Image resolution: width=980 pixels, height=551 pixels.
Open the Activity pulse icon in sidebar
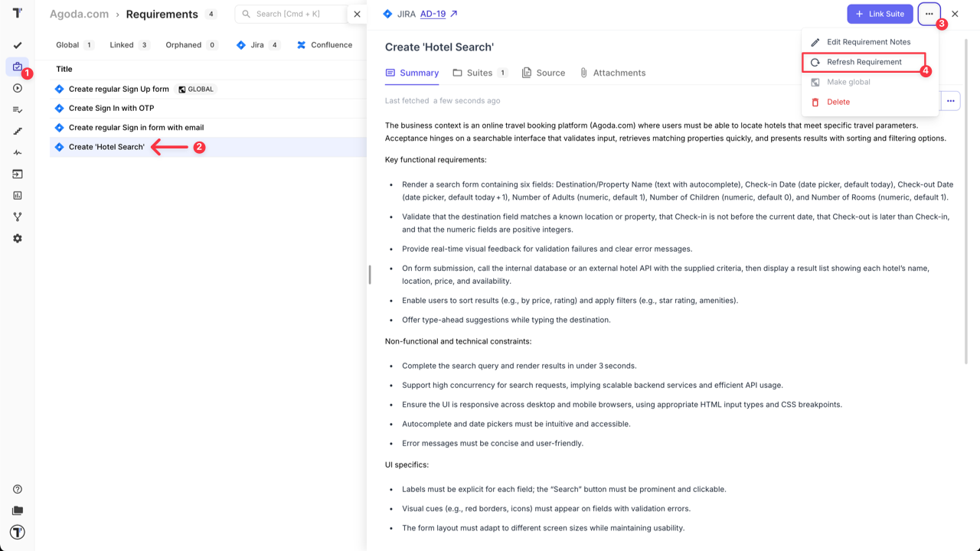(17, 152)
